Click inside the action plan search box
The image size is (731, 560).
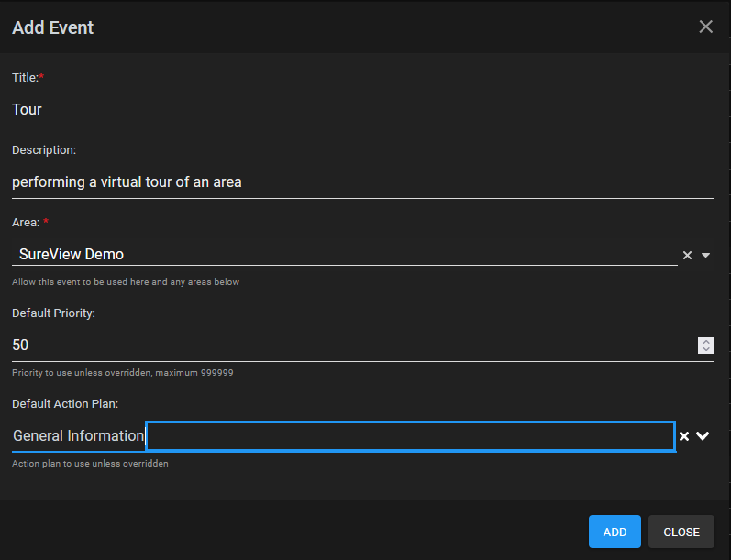click(410, 436)
